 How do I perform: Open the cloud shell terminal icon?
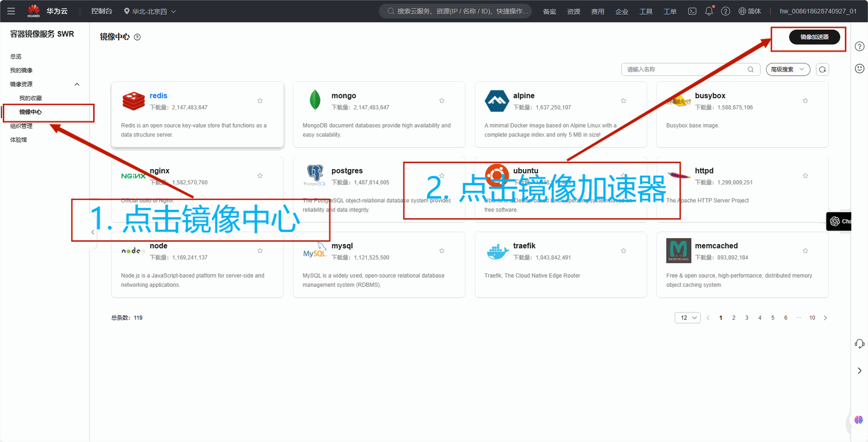[692, 11]
